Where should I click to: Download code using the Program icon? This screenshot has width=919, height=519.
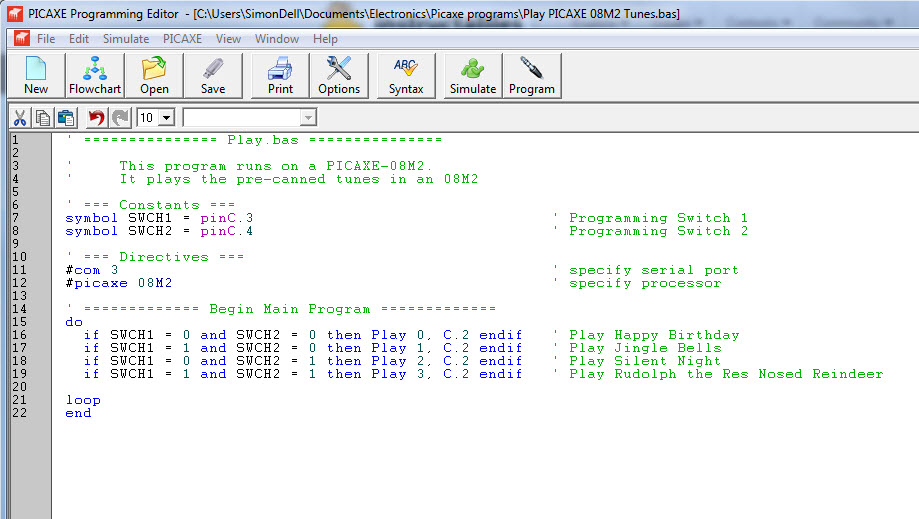pyautogui.click(x=532, y=76)
